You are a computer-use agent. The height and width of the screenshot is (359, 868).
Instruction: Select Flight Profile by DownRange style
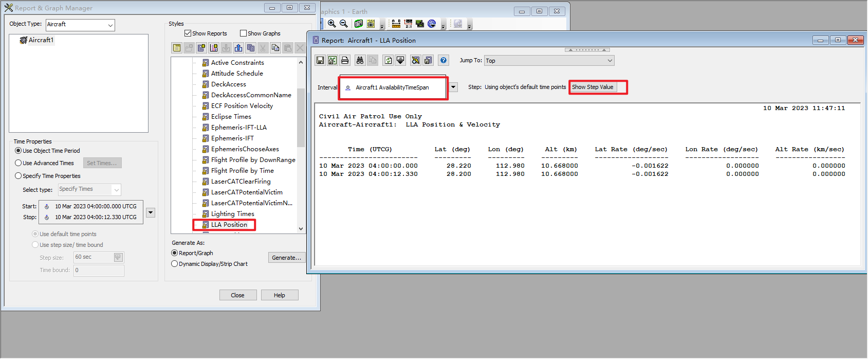(249, 160)
